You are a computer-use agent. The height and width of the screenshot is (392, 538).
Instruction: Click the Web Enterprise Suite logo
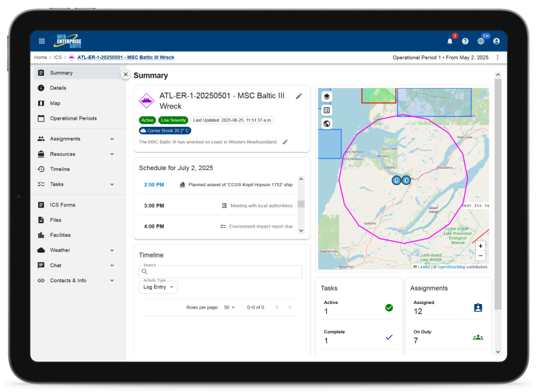[x=68, y=41]
